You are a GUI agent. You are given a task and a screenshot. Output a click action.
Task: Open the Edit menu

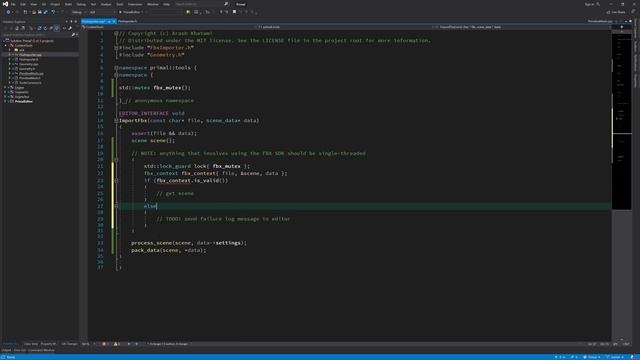click(23, 4)
